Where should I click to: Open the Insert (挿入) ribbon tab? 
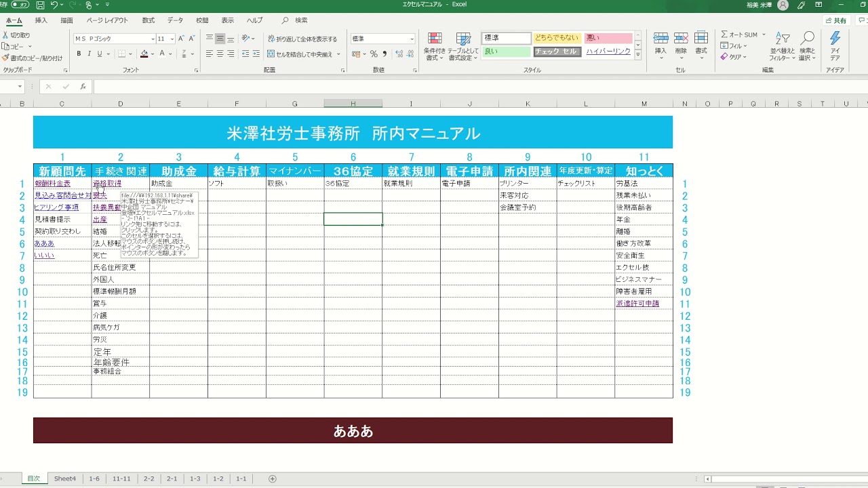[41, 20]
